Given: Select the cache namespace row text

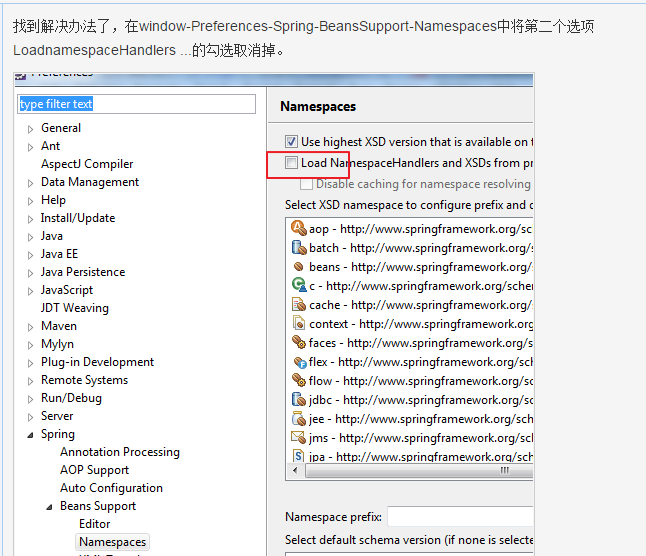Looking at the screenshot, I should (421, 305).
